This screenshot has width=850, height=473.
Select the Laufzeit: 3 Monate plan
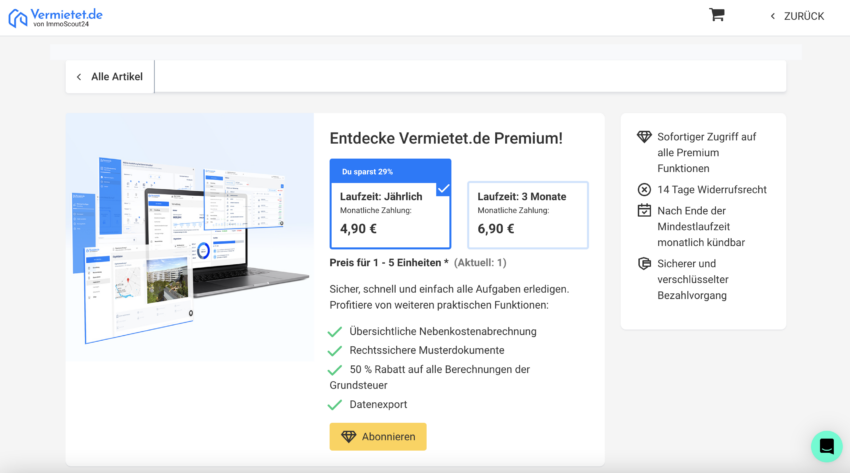tap(528, 215)
